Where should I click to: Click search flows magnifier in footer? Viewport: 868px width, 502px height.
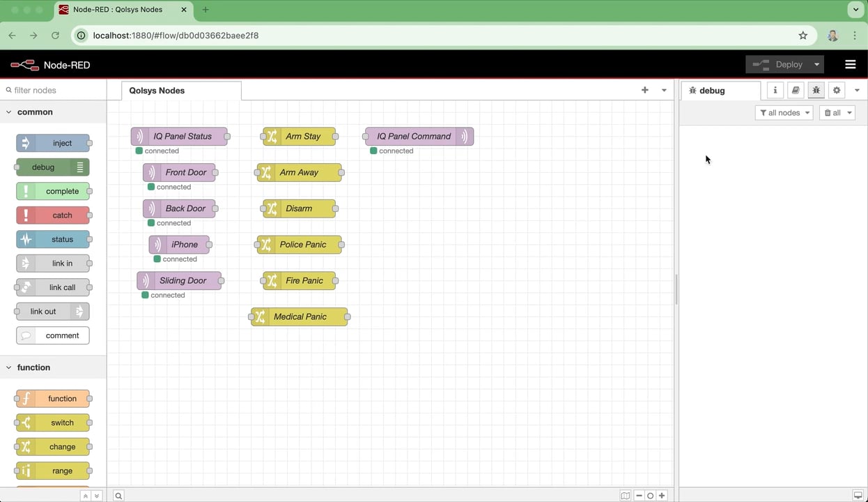pos(118,496)
